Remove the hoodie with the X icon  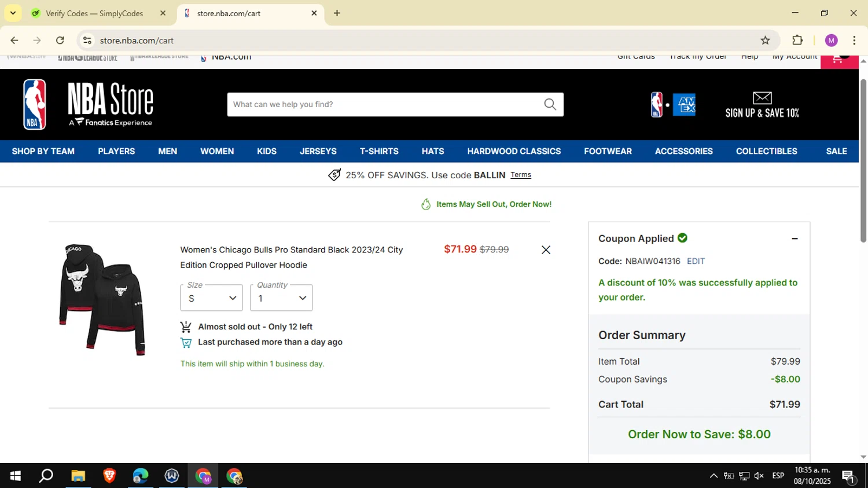click(546, 249)
